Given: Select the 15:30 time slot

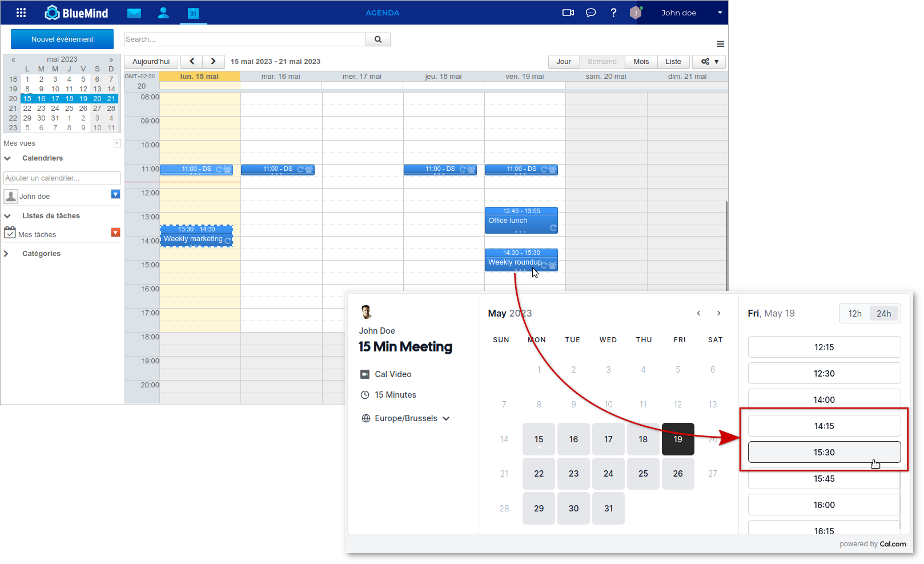Looking at the screenshot, I should pyautogui.click(x=823, y=452).
